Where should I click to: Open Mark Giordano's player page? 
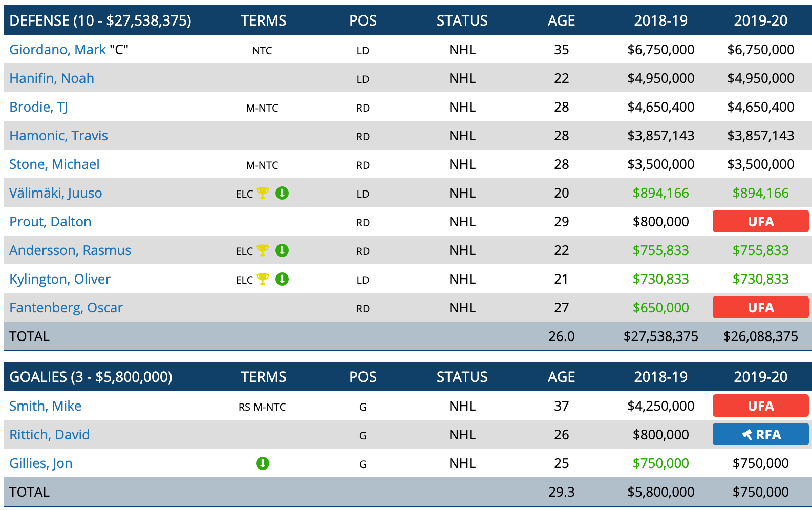[x=58, y=50]
